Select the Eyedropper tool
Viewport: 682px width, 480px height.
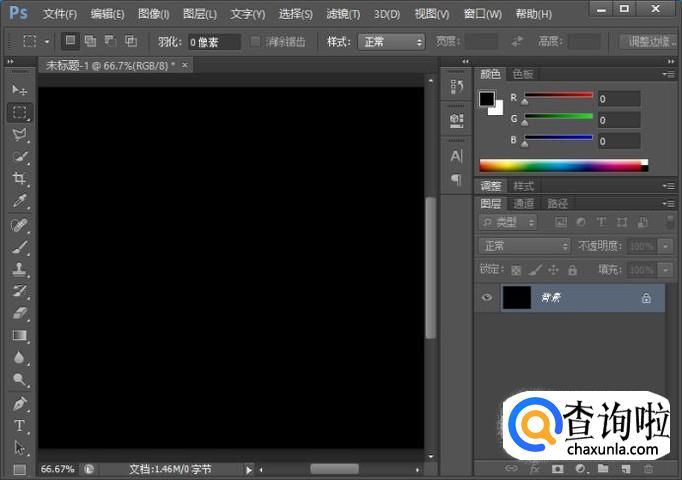[20, 201]
